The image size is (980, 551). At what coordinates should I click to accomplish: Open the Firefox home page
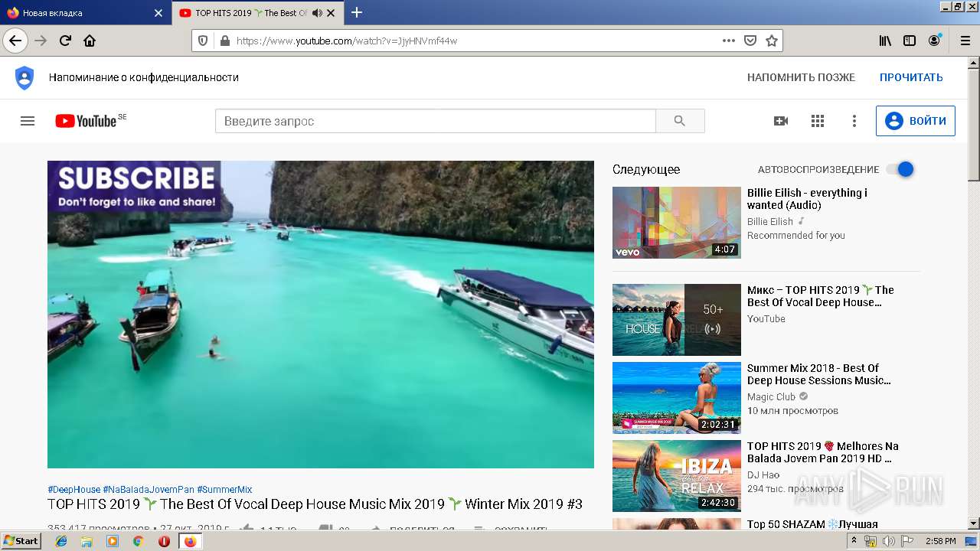pos(90,41)
